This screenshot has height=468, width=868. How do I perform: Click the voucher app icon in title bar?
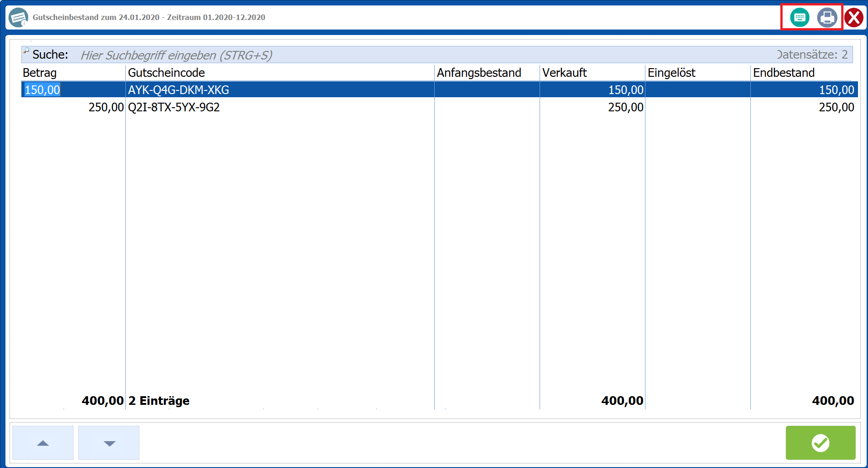pyautogui.click(x=18, y=18)
